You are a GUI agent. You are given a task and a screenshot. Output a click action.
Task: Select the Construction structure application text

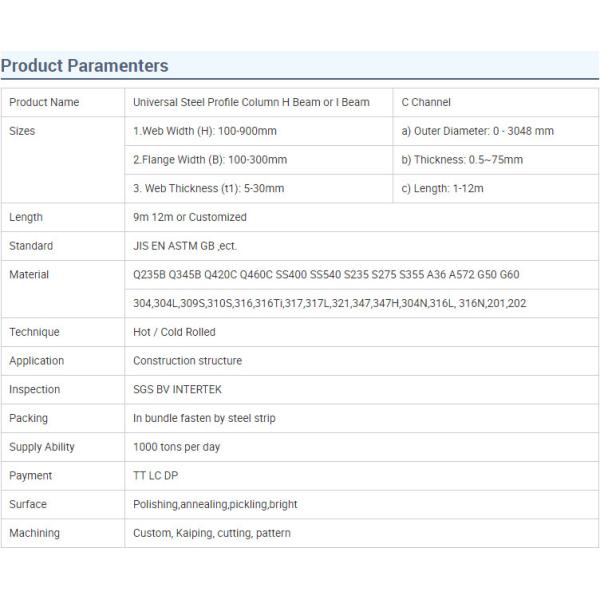point(187,361)
